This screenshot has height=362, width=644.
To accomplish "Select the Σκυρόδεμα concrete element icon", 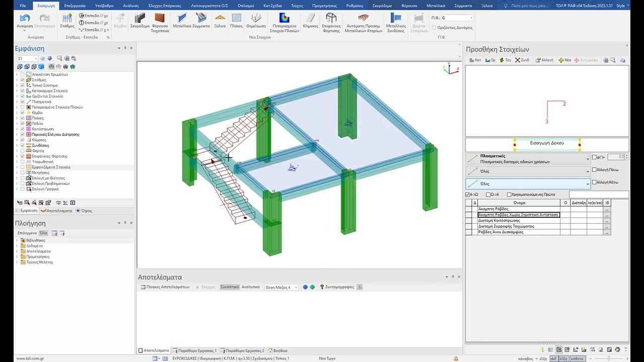I will pos(140,19).
